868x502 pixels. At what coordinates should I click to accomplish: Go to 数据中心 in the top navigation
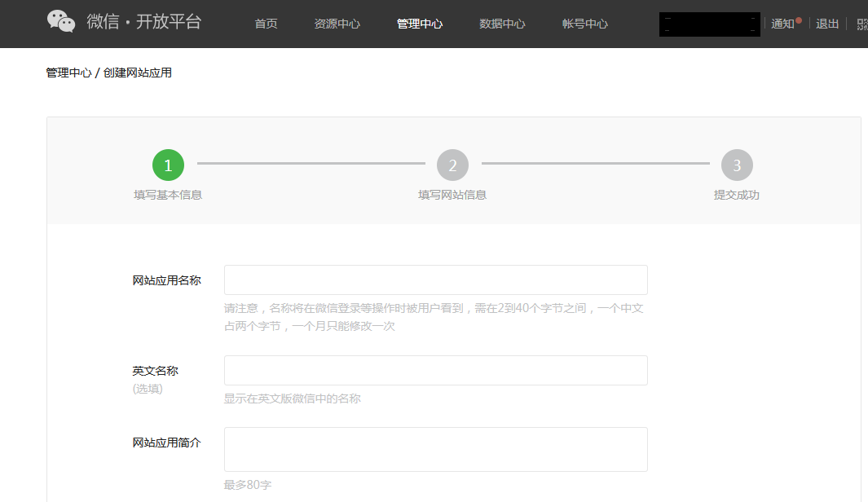502,24
